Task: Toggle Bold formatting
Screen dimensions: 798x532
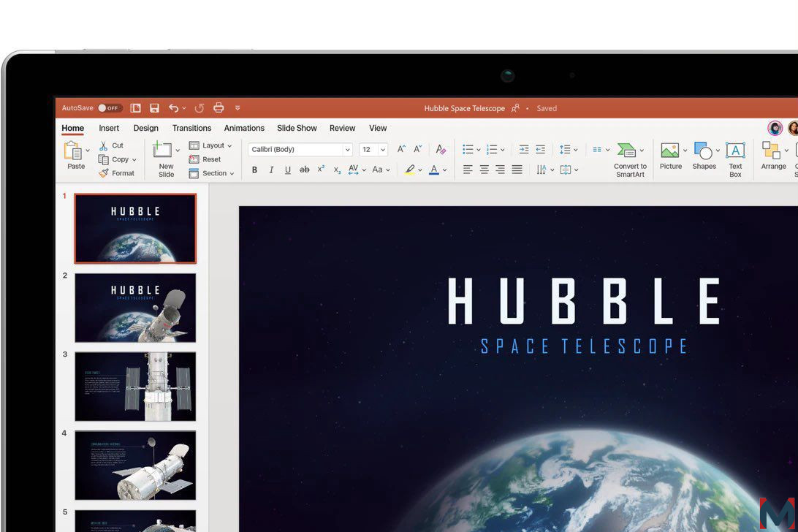Action: coord(254,170)
